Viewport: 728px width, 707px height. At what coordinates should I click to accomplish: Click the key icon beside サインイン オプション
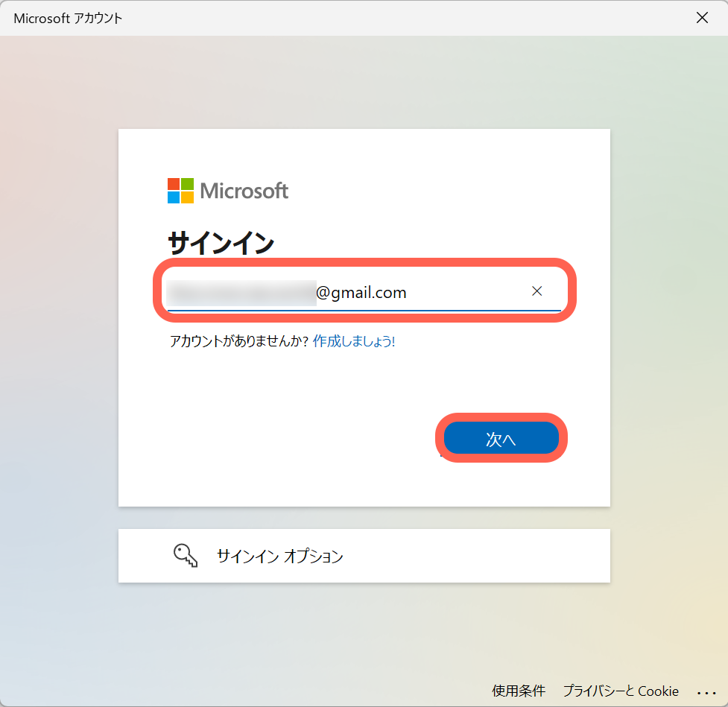[x=186, y=556]
